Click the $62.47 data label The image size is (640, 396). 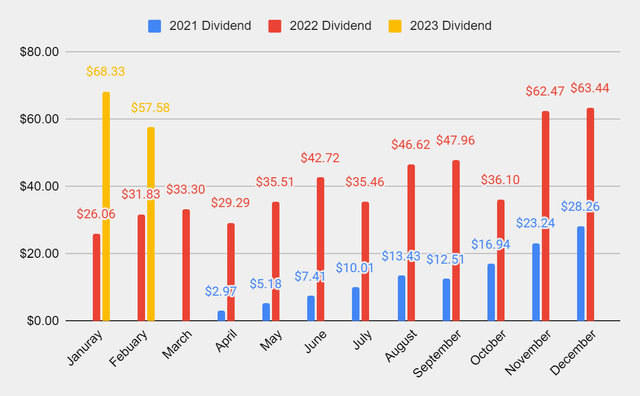pyautogui.click(x=545, y=91)
